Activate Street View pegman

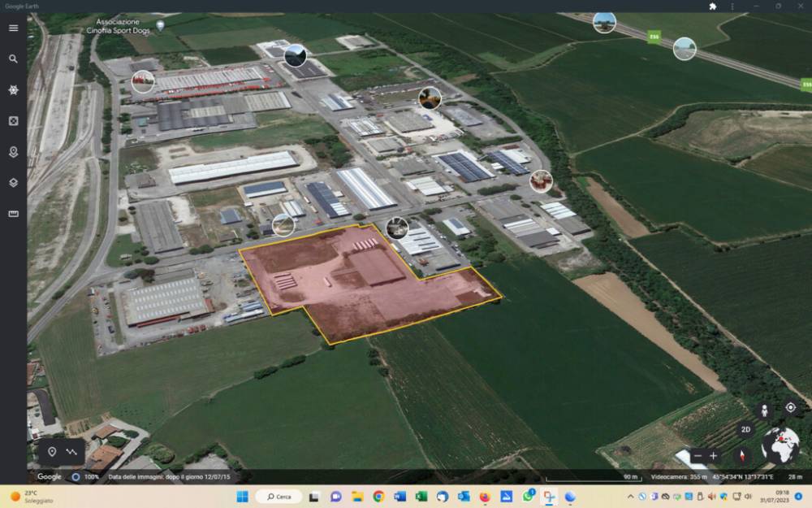pos(763,410)
